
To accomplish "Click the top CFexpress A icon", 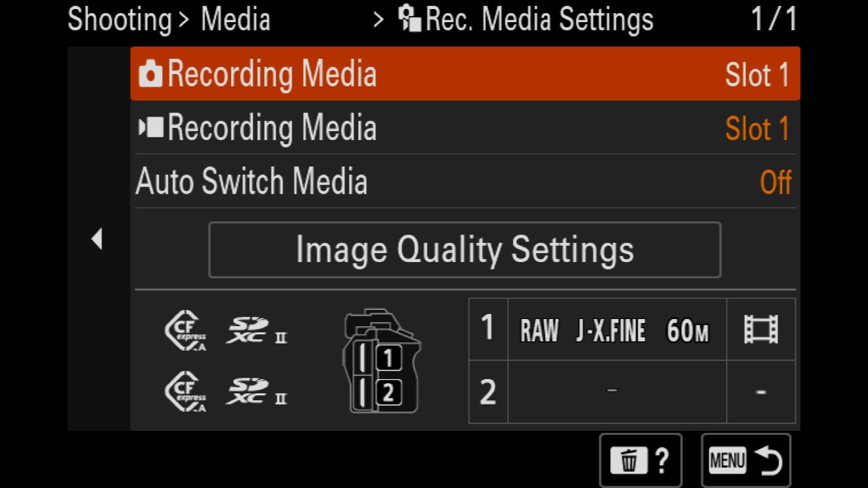I will point(185,330).
